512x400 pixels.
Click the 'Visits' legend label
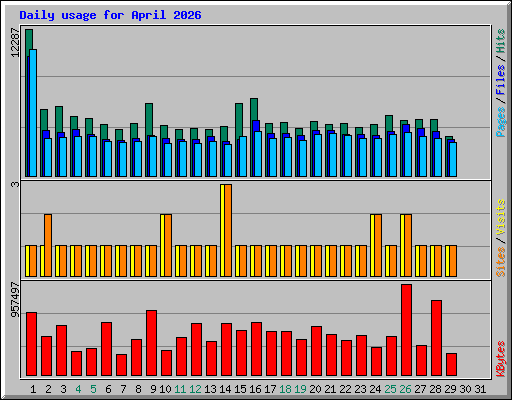tap(500, 217)
